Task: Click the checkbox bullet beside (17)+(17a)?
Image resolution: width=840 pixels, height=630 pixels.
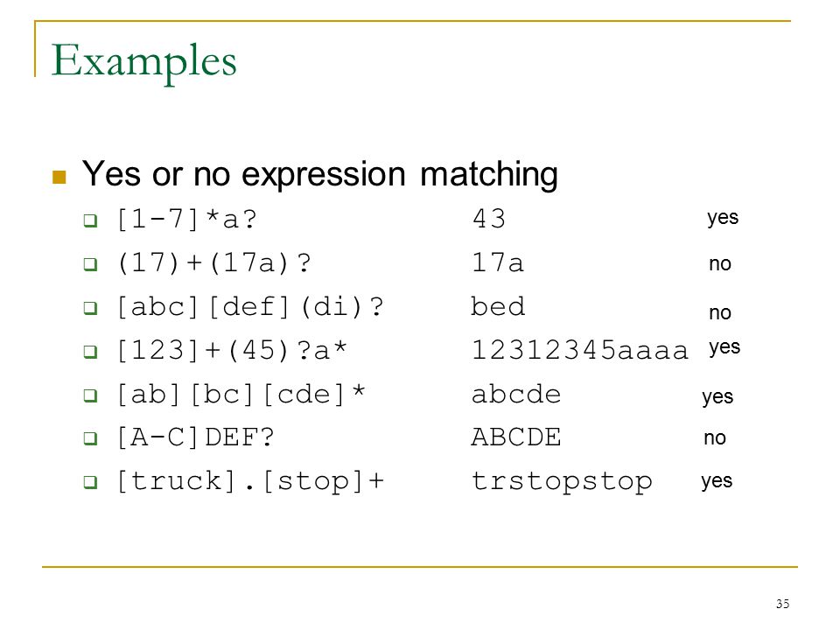Action: coord(90,264)
